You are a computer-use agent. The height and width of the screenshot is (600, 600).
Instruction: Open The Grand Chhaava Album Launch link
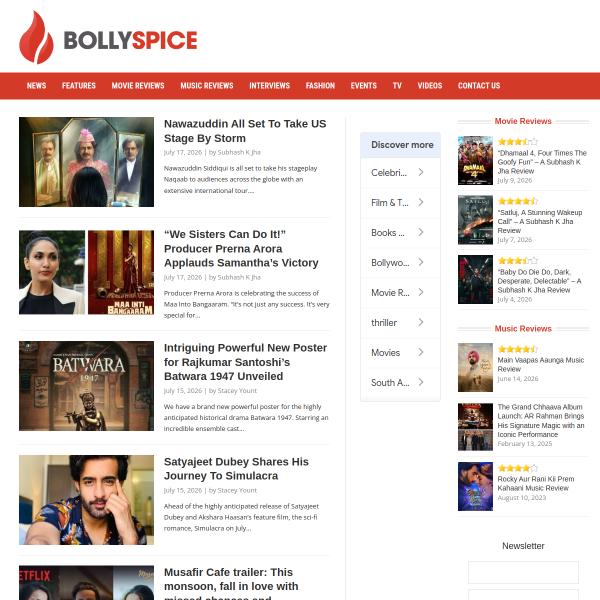(541, 421)
